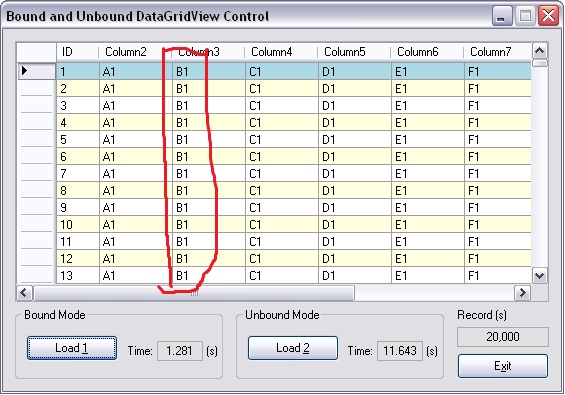Select the row header of row 6
The height and width of the screenshot is (395, 565).
pos(36,156)
